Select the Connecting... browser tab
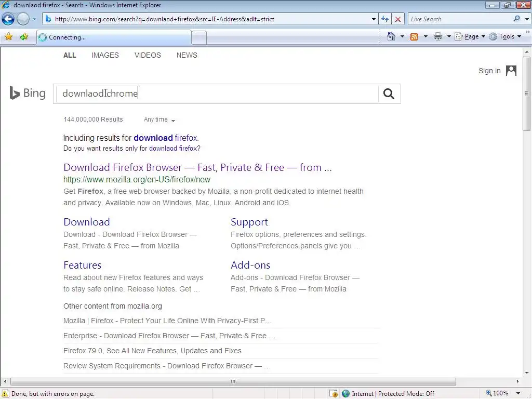 [114, 37]
